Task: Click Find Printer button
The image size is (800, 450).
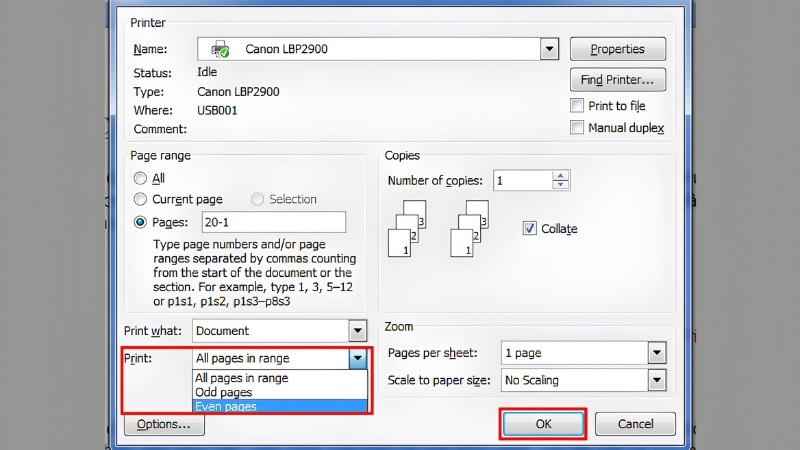Action: coord(617,80)
